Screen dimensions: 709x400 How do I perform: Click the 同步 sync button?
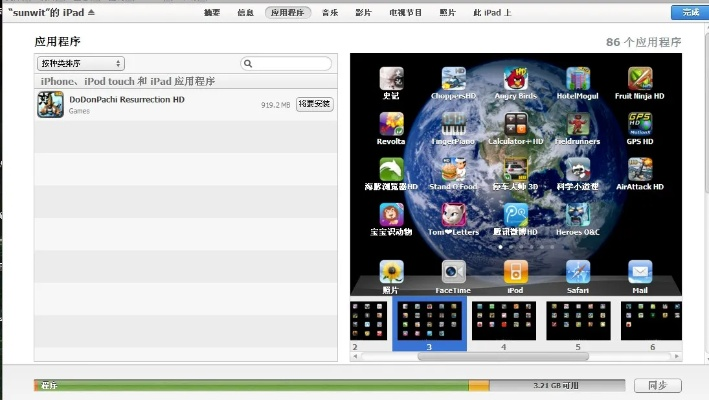pyautogui.click(x=657, y=385)
